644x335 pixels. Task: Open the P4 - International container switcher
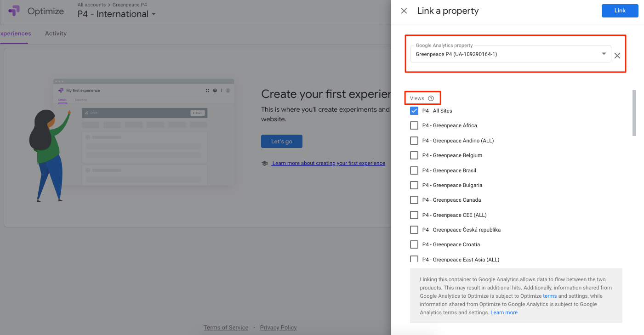click(117, 14)
